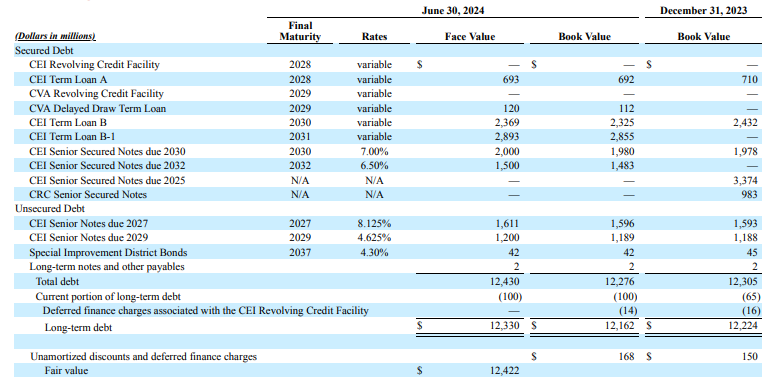Select 'CVA Delayed Draw Term Loan' text
Viewport: 762px width, 377px height.
pos(97,108)
